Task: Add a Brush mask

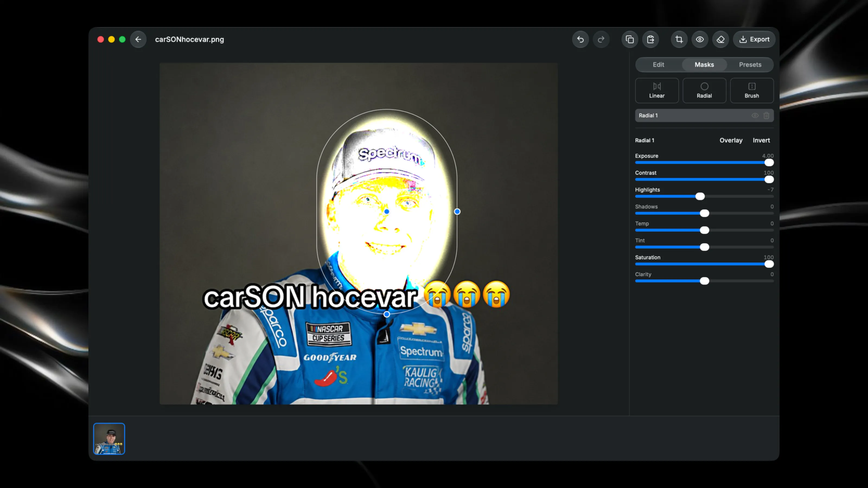Action: tap(752, 91)
